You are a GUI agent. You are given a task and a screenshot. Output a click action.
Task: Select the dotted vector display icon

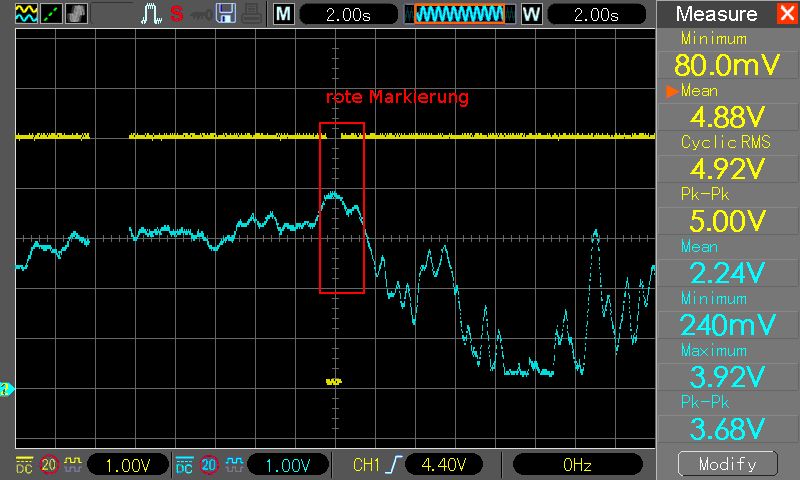51,13
